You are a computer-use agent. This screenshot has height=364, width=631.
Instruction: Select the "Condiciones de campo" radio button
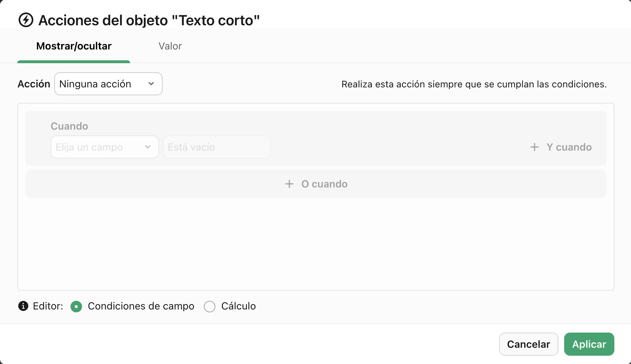[x=76, y=306]
